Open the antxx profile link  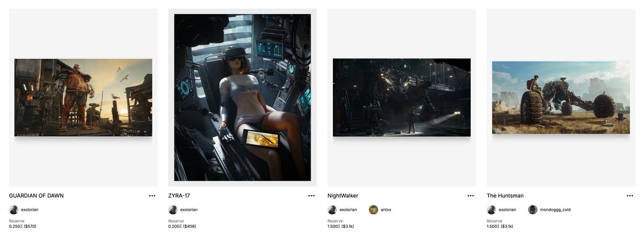[x=386, y=210]
